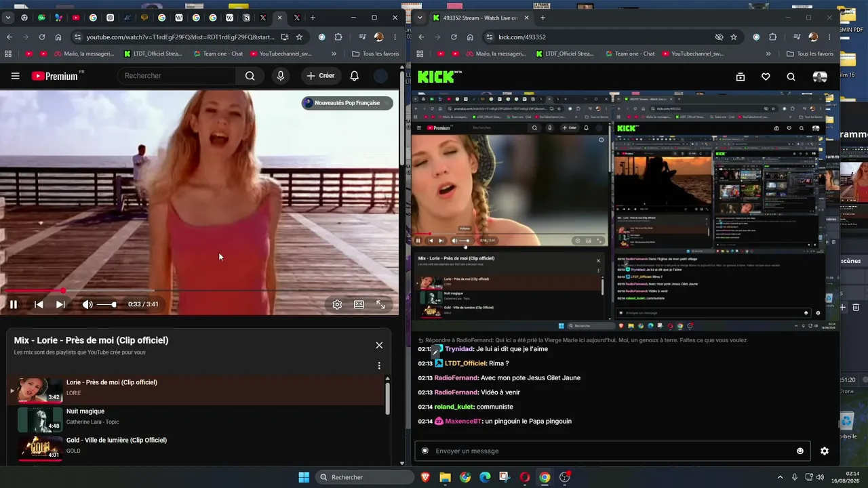Focus the YouTube Rechercher search box
The width and height of the screenshot is (868, 488).
176,76
